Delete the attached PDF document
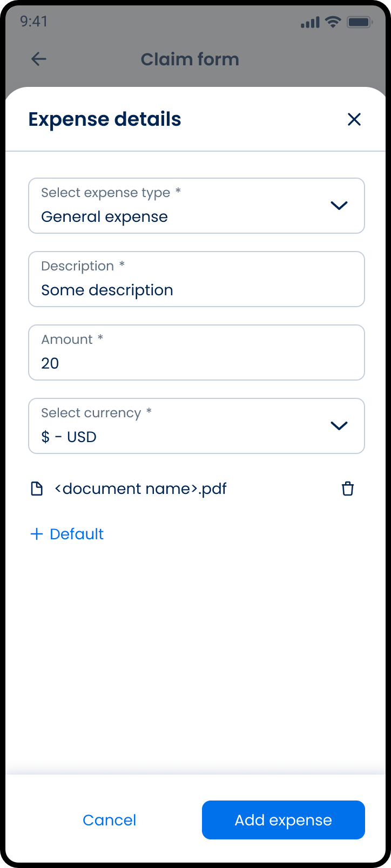 [348, 489]
